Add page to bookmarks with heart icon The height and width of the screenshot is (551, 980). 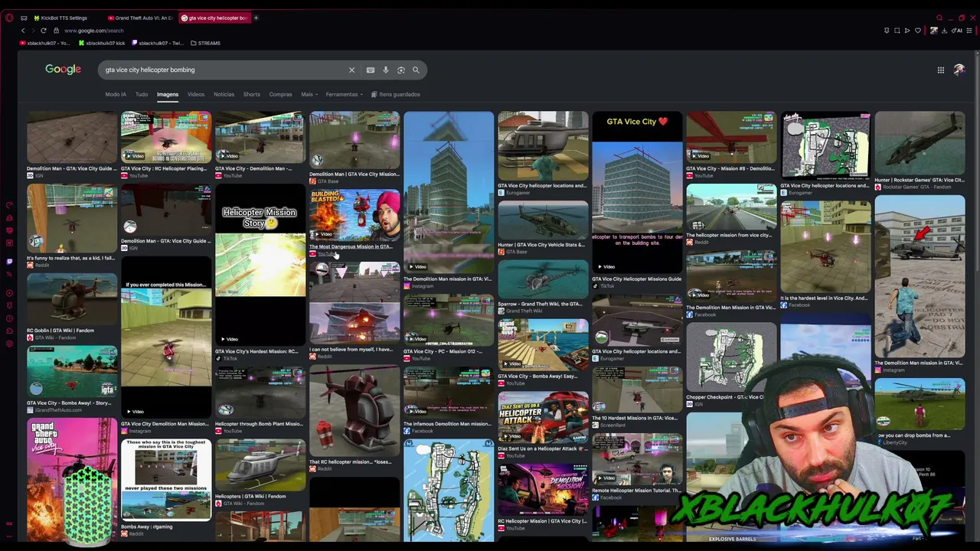(918, 31)
